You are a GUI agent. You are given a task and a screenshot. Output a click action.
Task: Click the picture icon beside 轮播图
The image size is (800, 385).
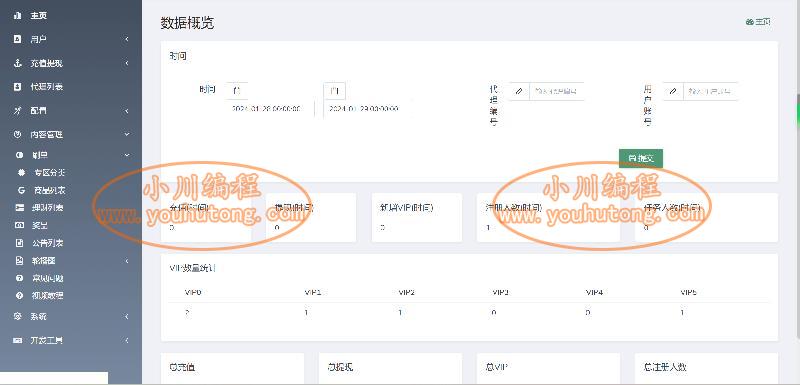click(x=20, y=261)
